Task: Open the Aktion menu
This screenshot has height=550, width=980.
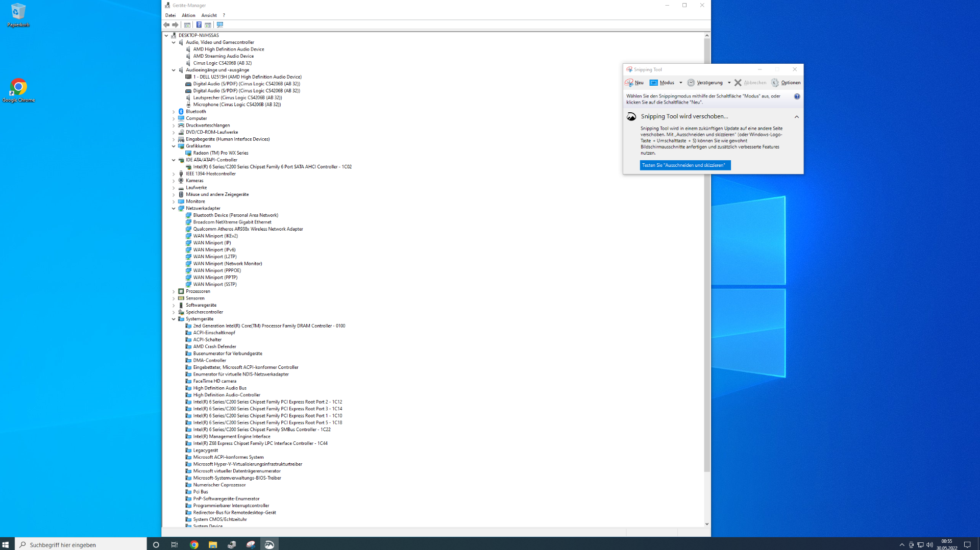Action: coord(188,15)
